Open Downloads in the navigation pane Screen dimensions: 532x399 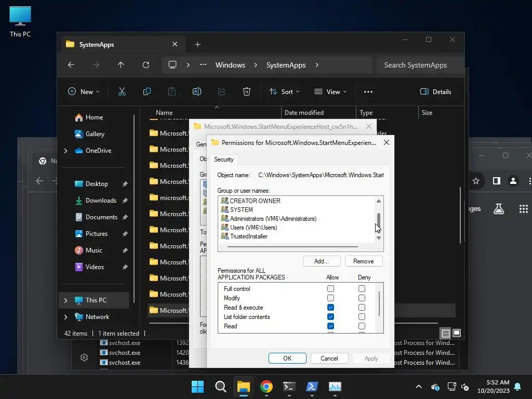pyautogui.click(x=101, y=201)
